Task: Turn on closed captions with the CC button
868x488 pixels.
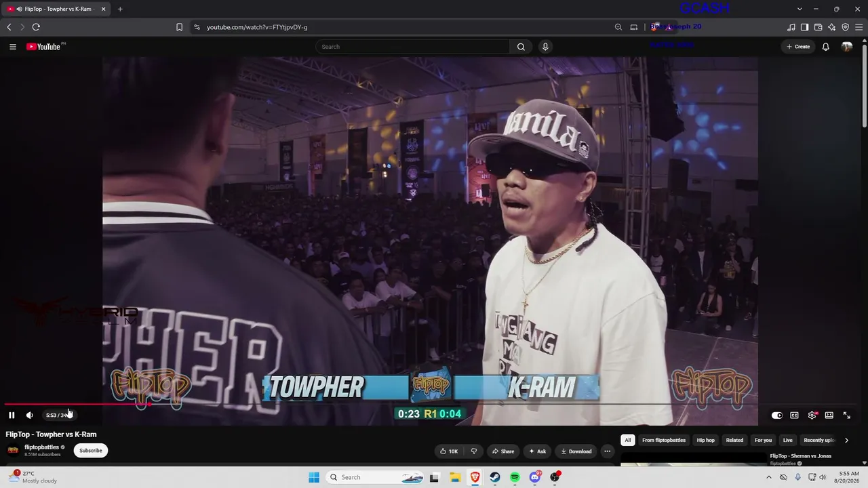Action: [794, 415]
